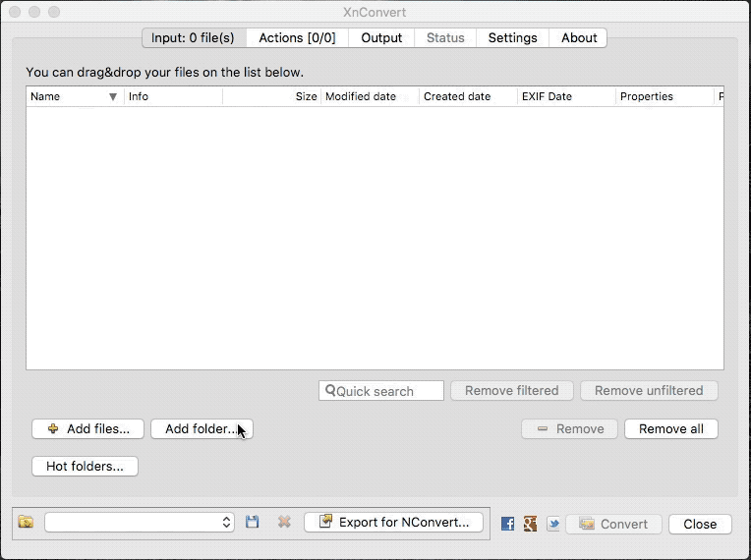This screenshot has width=751, height=560.
Task: Open the Facebook icon link
Action: point(507,524)
